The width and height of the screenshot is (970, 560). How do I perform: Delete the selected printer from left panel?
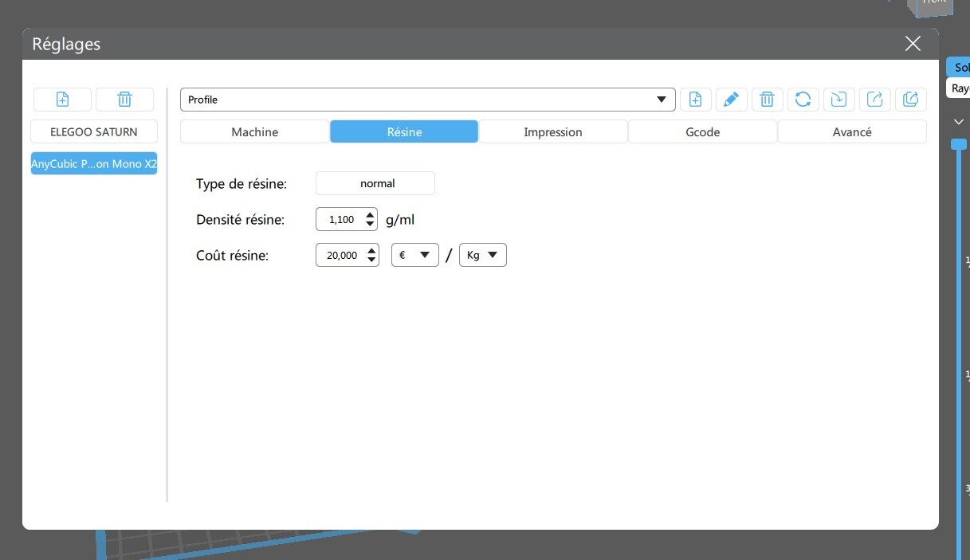(125, 100)
